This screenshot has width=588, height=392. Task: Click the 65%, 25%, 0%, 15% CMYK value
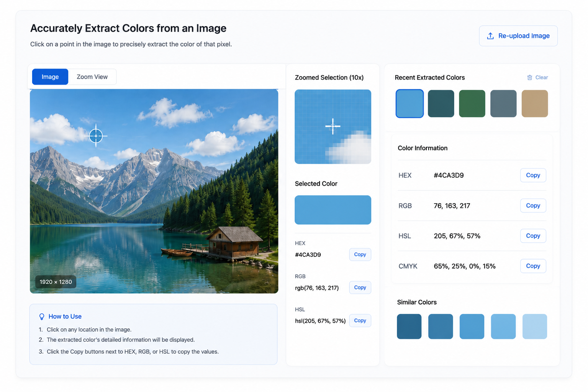click(465, 266)
